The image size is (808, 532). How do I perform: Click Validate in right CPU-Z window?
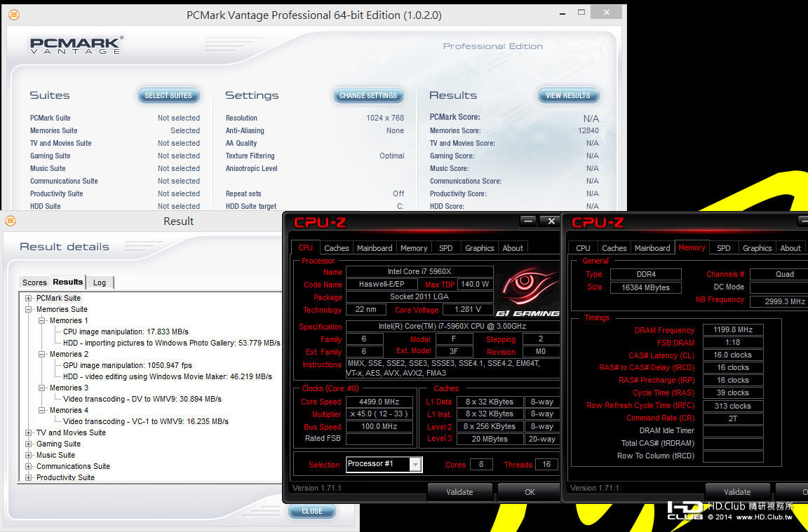coord(737,492)
